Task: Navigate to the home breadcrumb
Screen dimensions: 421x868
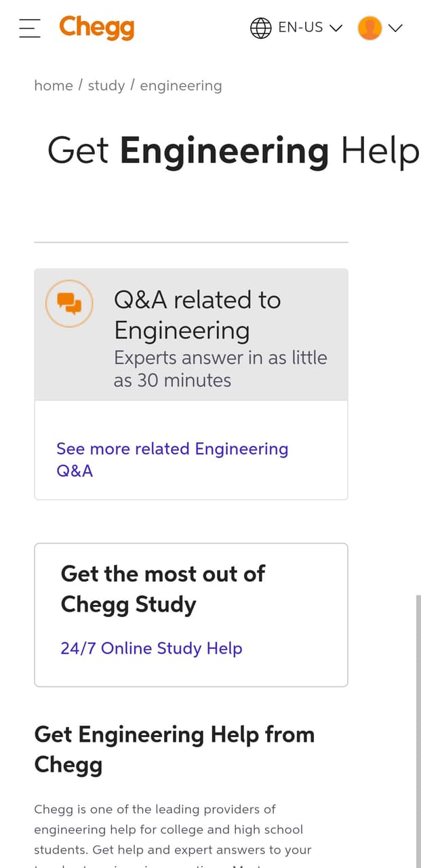Action: [x=54, y=85]
